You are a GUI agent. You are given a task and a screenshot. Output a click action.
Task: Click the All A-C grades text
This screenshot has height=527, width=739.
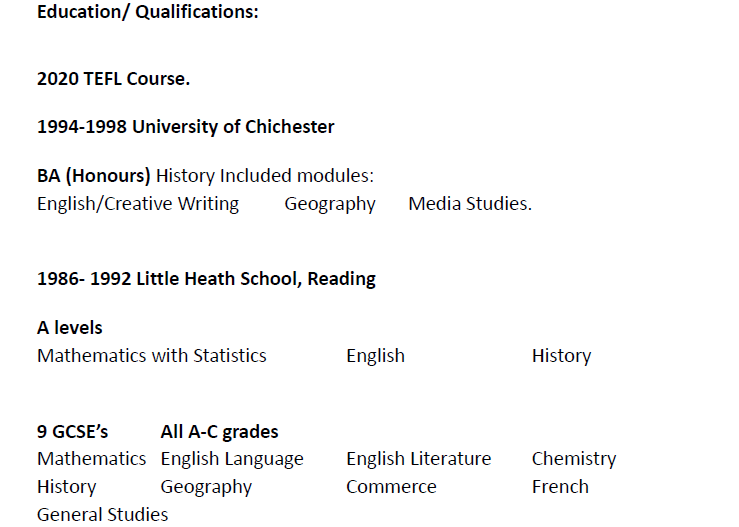[219, 432]
